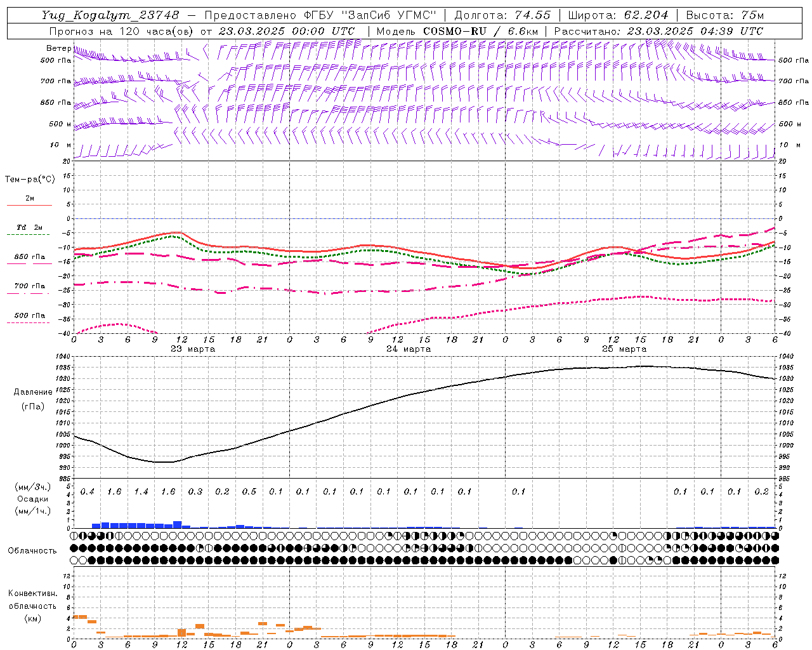This screenshot has width=812, height=650.
Task: Click the pink long-dash 850 гПа legend line
Action: click(29, 264)
